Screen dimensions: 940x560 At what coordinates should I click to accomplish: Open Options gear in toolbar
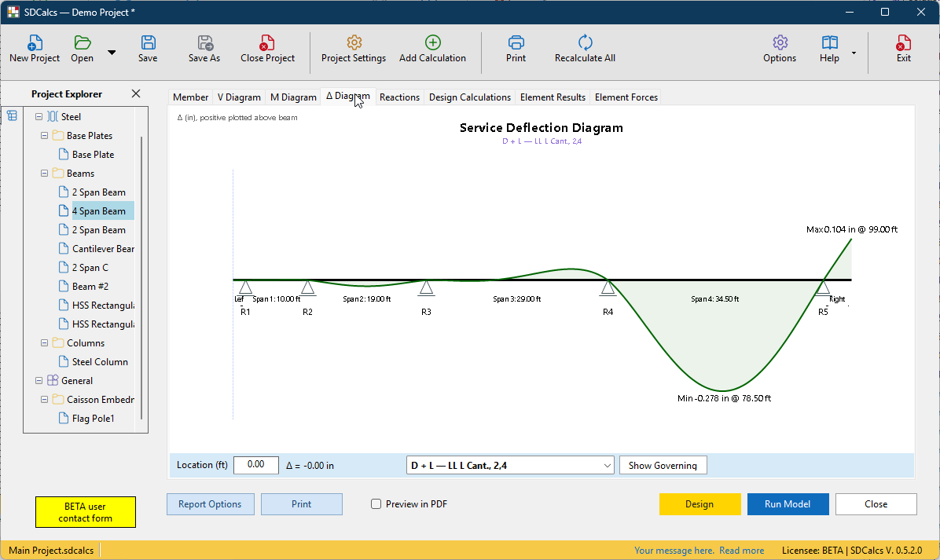coord(780,43)
